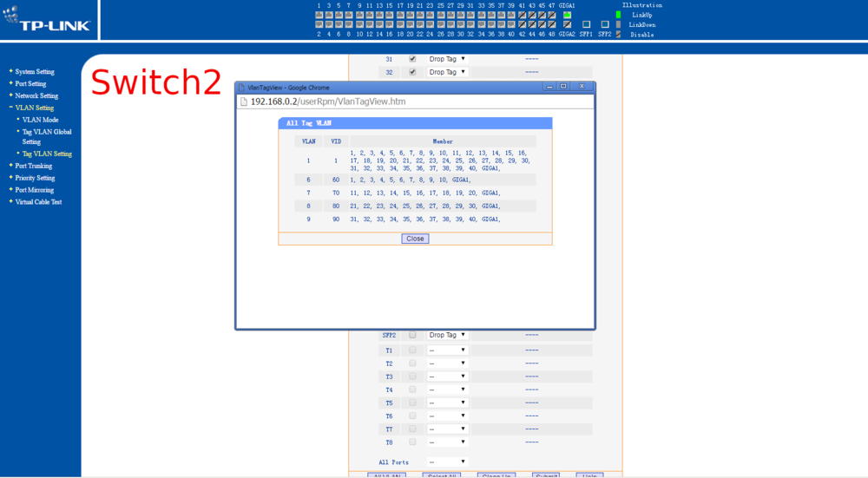This screenshot has width=868, height=478.
Task: Uncheck the port 31 checkbox
Action: tap(412, 59)
